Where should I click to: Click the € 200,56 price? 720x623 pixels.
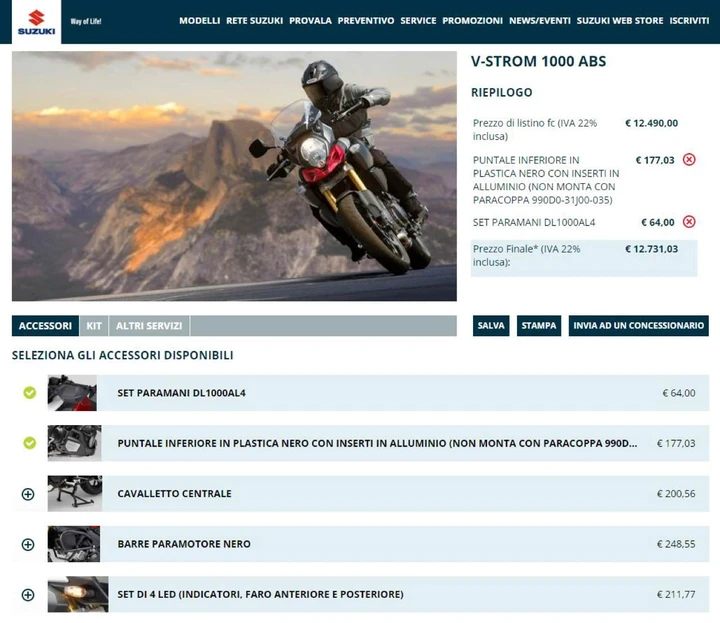click(676, 494)
